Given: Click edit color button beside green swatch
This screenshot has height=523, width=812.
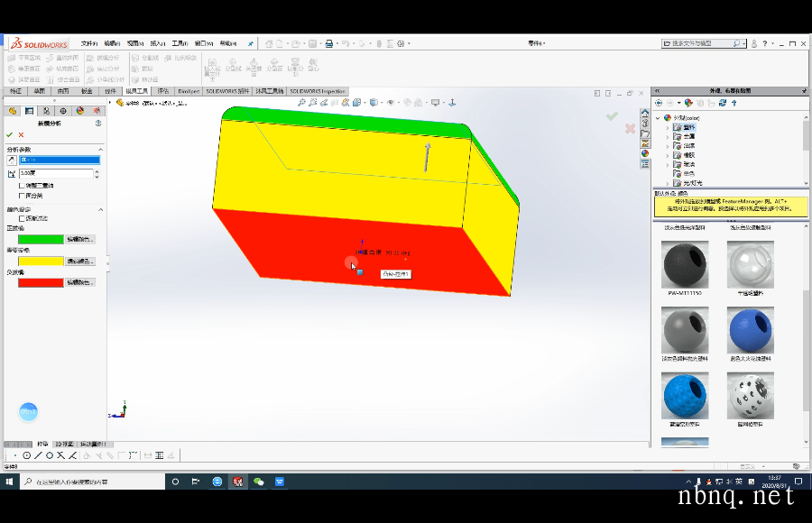Looking at the screenshot, I should coord(80,239).
